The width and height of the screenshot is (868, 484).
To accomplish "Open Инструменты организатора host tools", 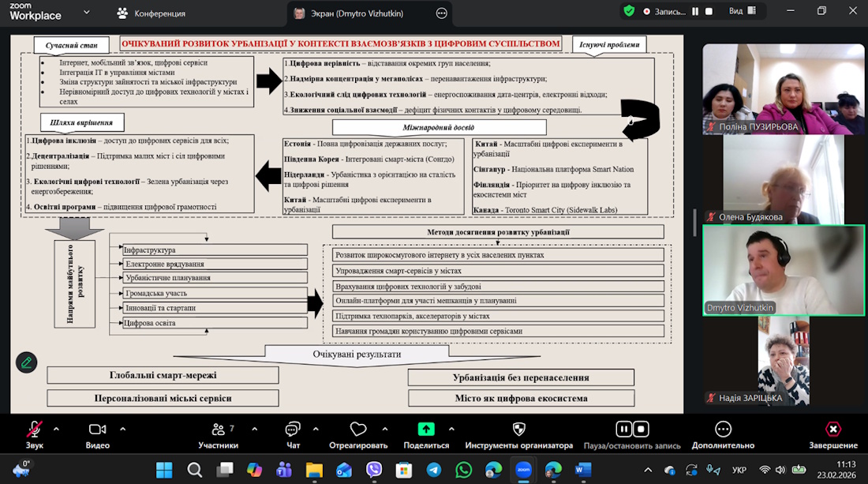I will pos(518,430).
